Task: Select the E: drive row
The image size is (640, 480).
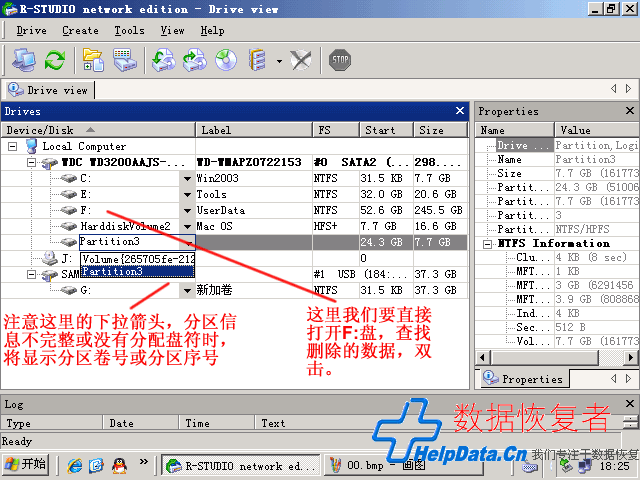Action: (234, 194)
